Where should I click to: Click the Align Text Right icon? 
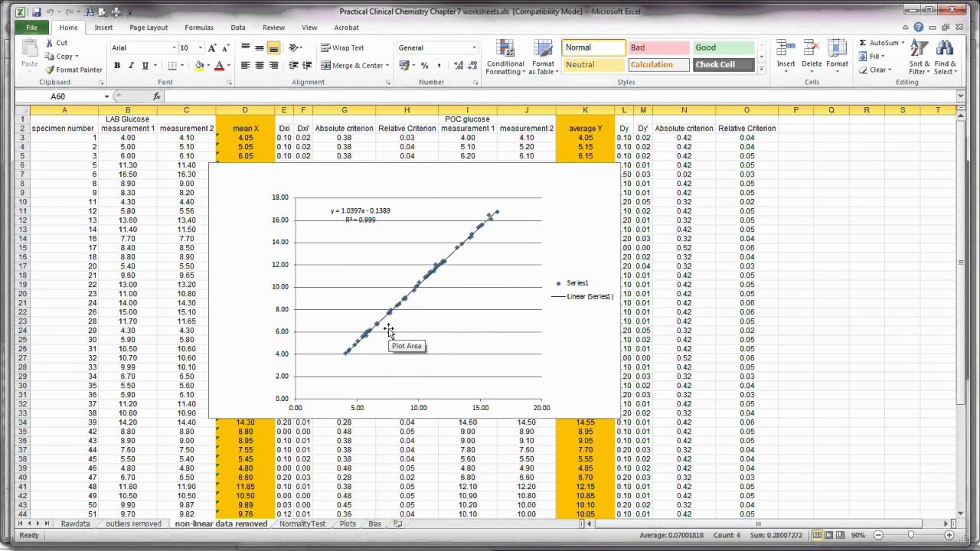[x=273, y=66]
